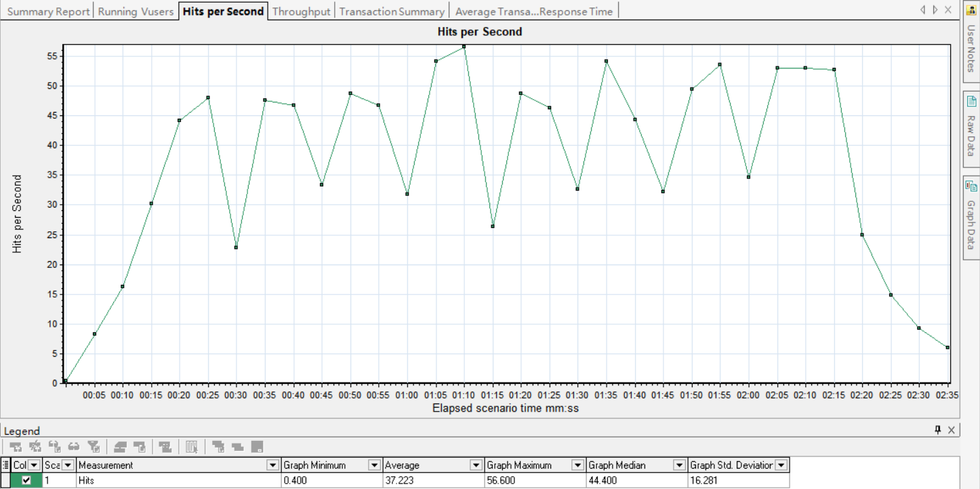This screenshot has width=980, height=489.
Task: Open the Average column dropdown
Action: (476, 465)
